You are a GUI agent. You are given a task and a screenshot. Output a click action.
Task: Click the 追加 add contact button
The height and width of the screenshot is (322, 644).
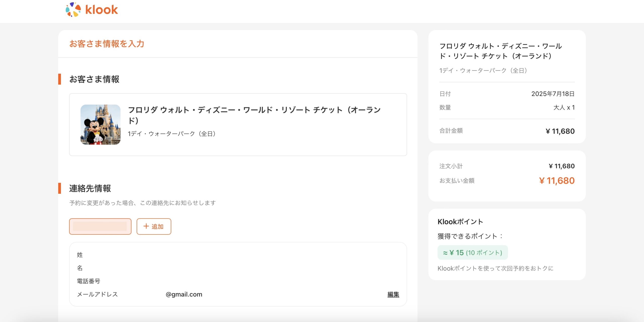154,226
